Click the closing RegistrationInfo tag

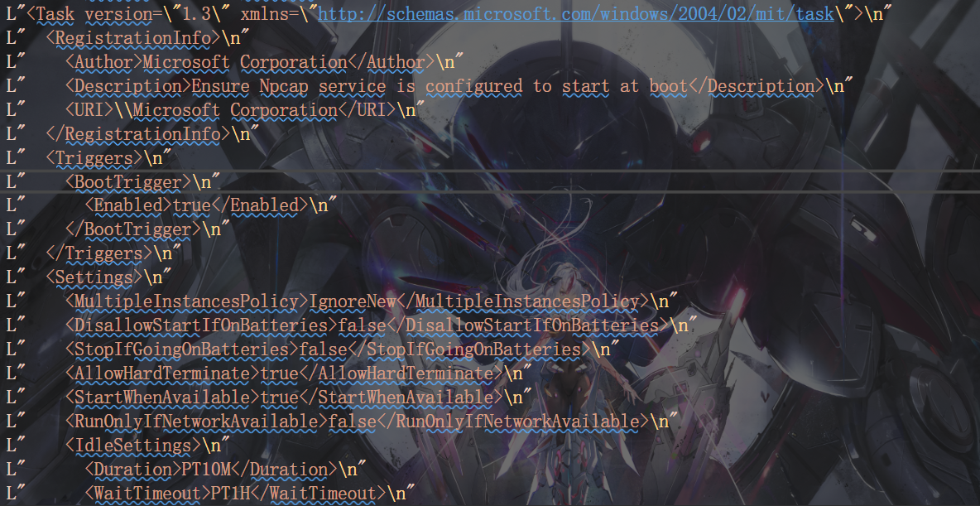pos(138,134)
